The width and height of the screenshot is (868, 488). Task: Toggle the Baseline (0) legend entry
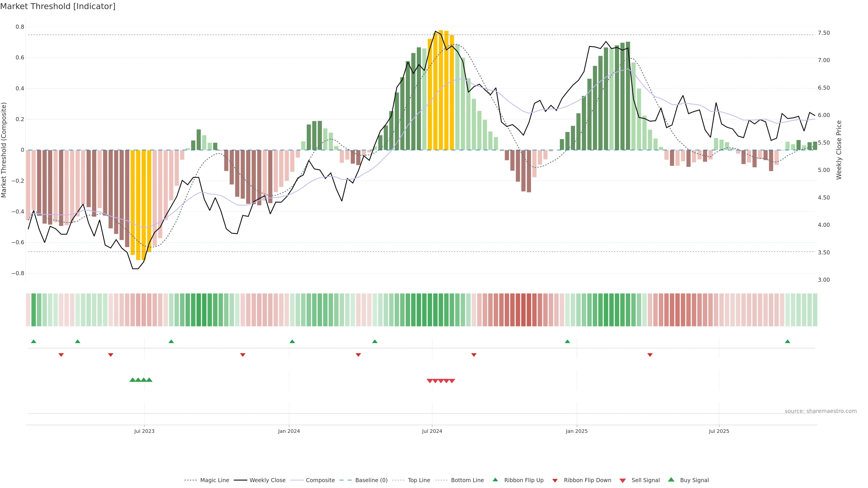[x=371, y=480]
